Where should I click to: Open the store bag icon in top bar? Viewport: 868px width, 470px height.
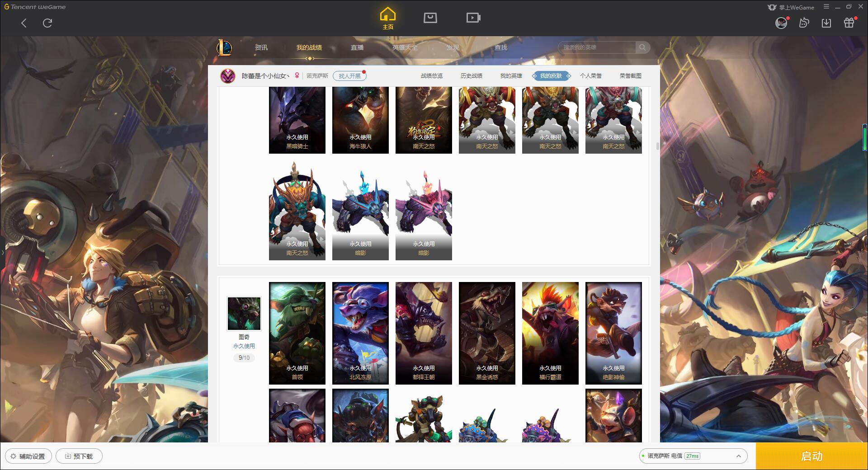430,18
